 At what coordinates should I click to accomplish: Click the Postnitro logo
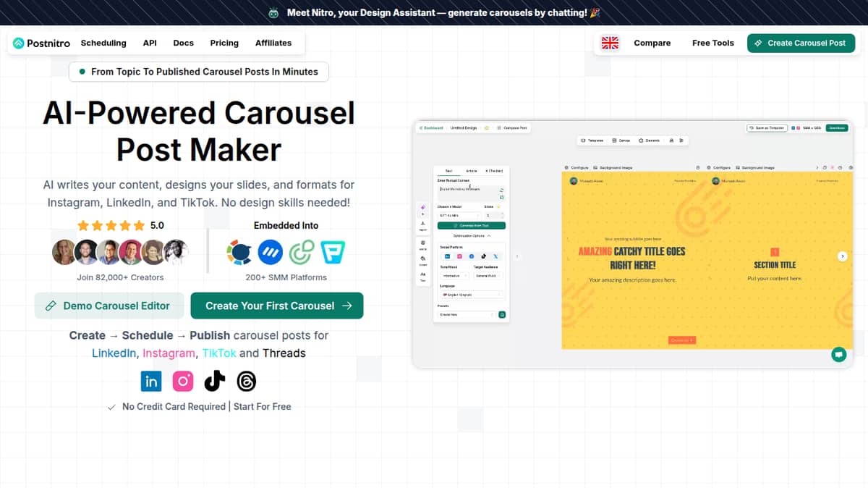point(42,43)
